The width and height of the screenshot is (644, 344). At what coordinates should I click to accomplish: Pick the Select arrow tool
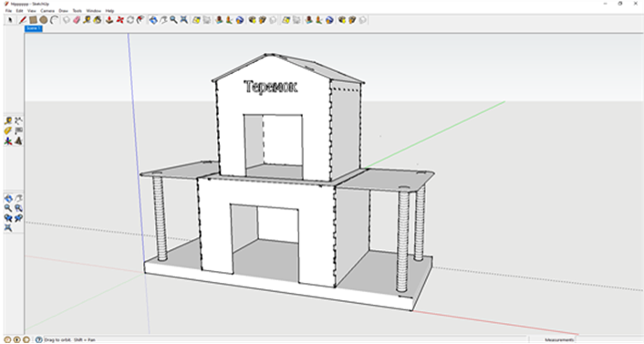click(10, 20)
